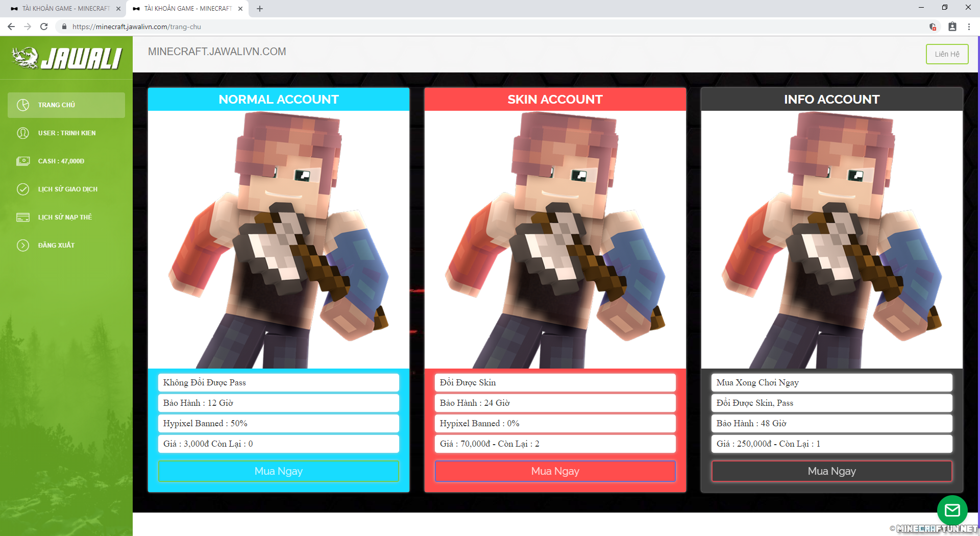Click 'Bảo Hành : 24 Giờ' text
The image size is (980, 536).
pos(475,403)
